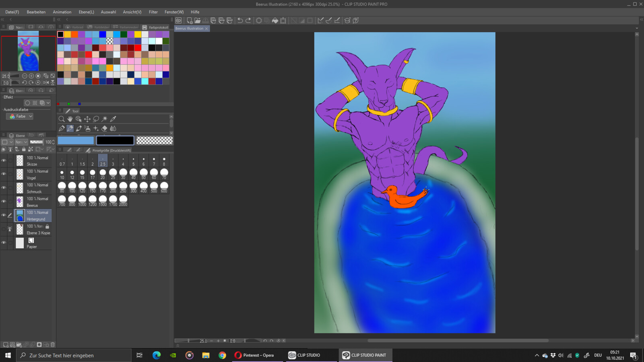
Task: Click the Fill bucket icon in toolbar
Action: point(275,21)
